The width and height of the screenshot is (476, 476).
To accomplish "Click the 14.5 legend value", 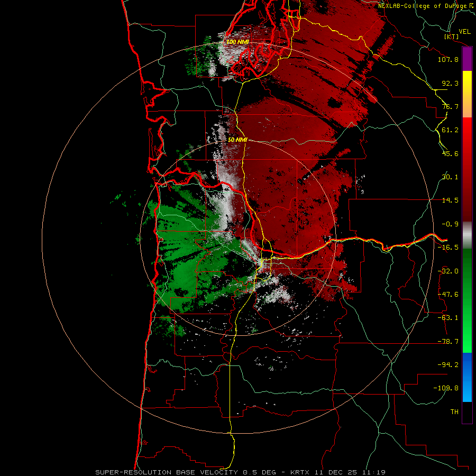I will (x=450, y=200).
